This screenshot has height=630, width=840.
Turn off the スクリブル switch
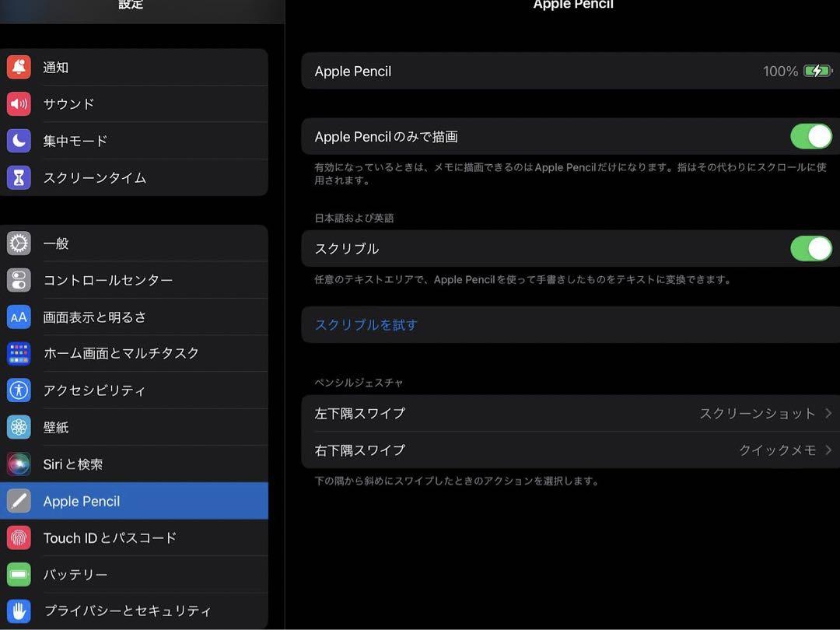[x=811, y=249]
